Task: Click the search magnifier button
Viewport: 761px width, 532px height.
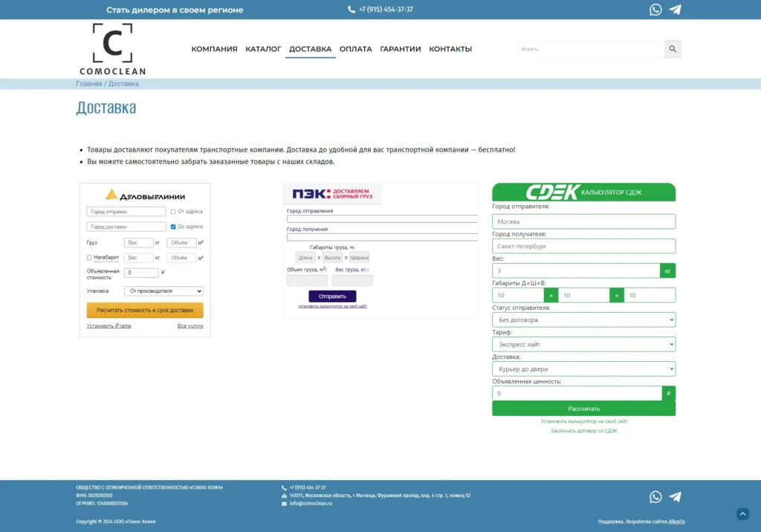Action: 672,49
